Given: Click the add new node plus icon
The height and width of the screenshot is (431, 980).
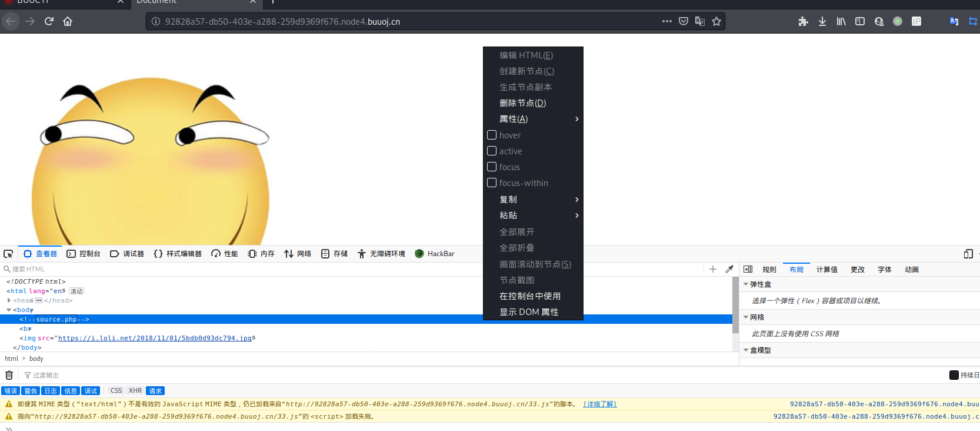Looking at the screenshot, I should coord(713,269).
